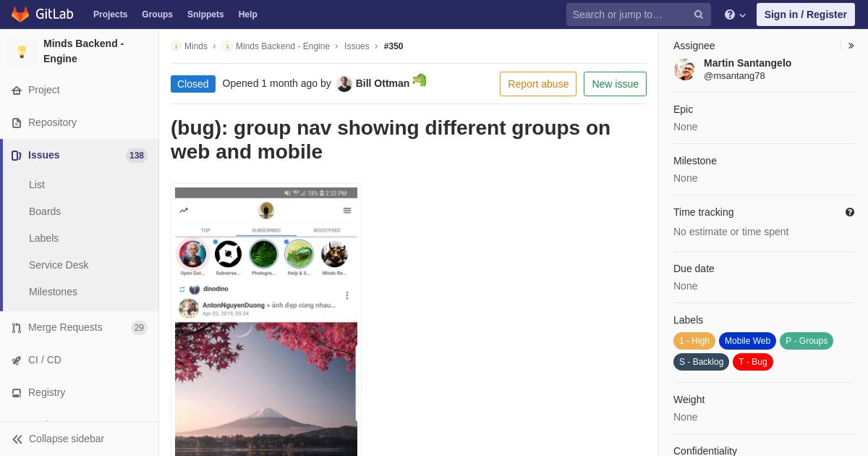Click the Issues icon in sidebar
868x456 pixels.
(17, 156)
